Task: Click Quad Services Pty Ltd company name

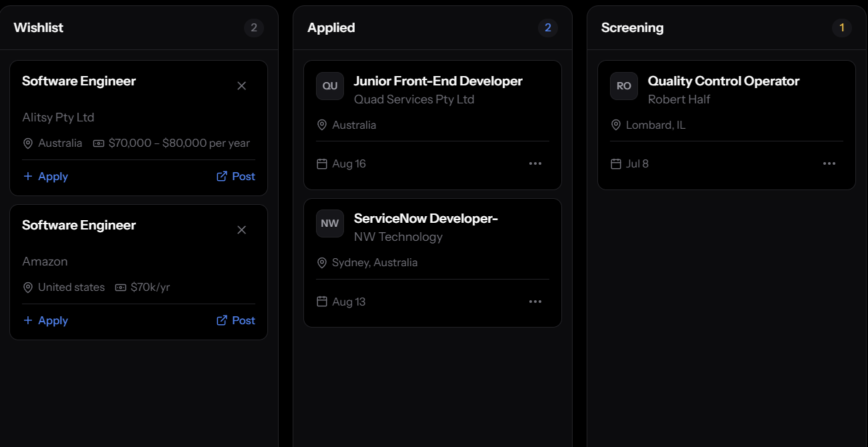Action: tap(414, 99)
